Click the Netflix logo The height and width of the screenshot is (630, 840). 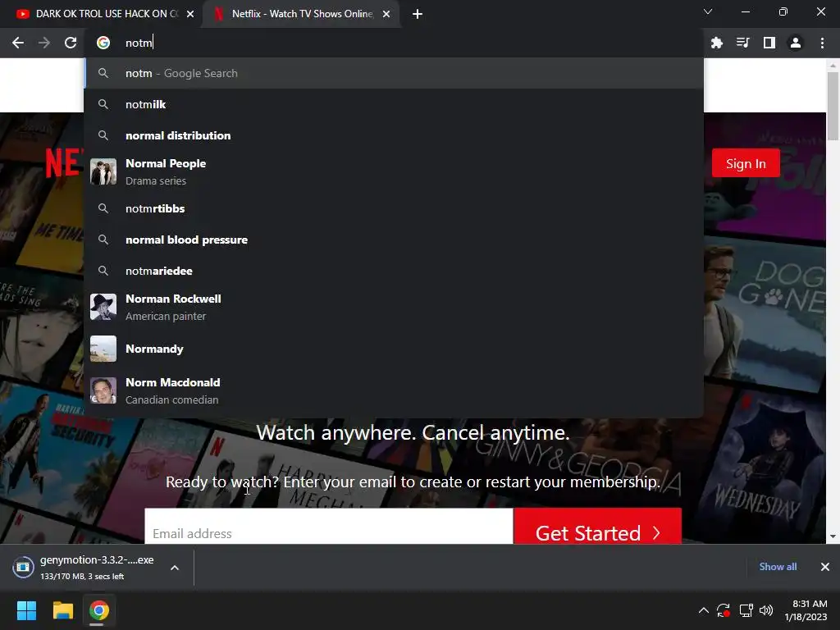[64, 163]
